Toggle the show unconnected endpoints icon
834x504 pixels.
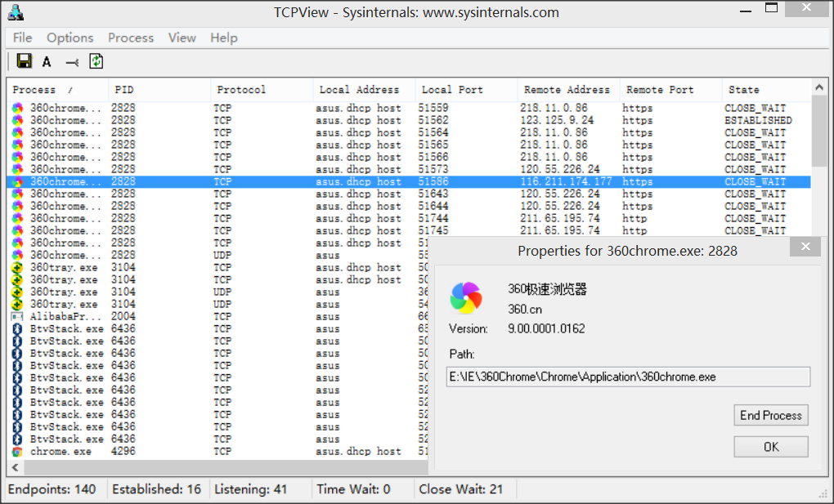(72, 63)
